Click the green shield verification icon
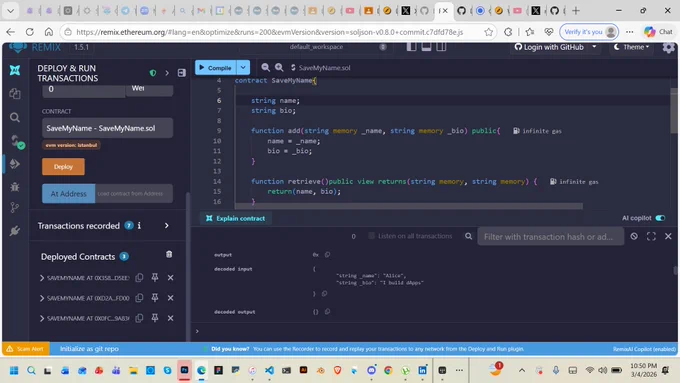The height and width of the screenshot is (383, 680). tap(153, 73)
